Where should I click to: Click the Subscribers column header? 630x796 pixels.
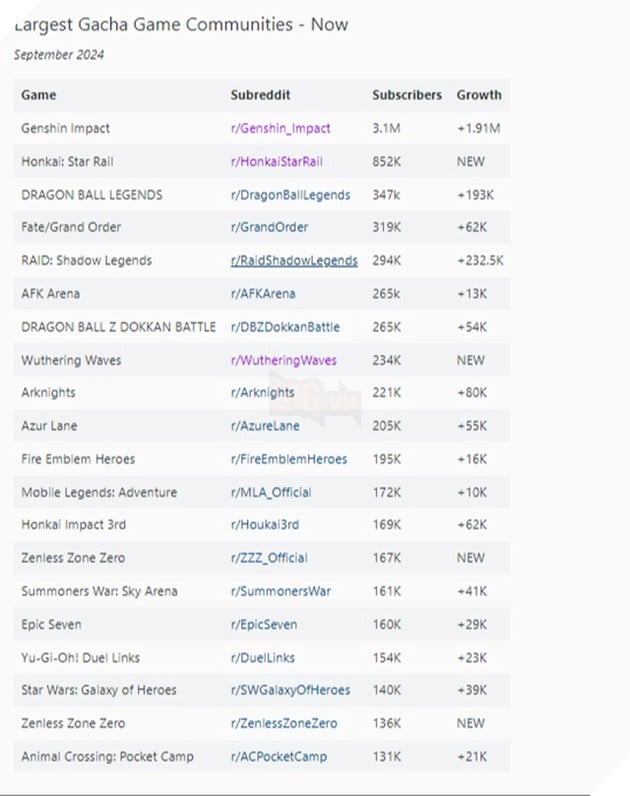407,95
